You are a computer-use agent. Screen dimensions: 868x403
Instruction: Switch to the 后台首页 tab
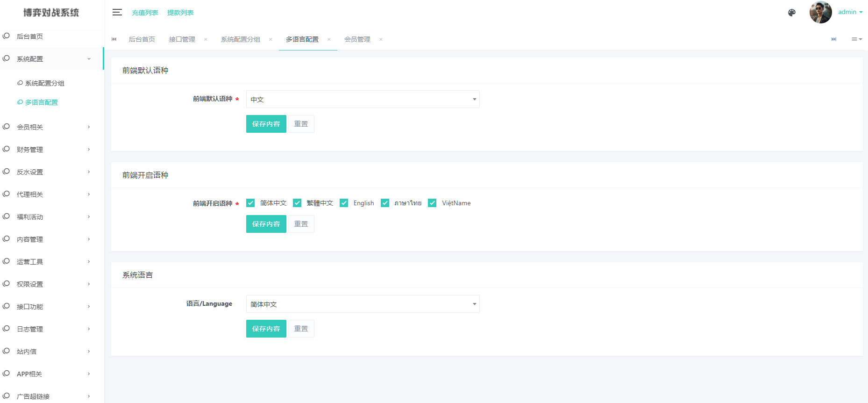142,39
